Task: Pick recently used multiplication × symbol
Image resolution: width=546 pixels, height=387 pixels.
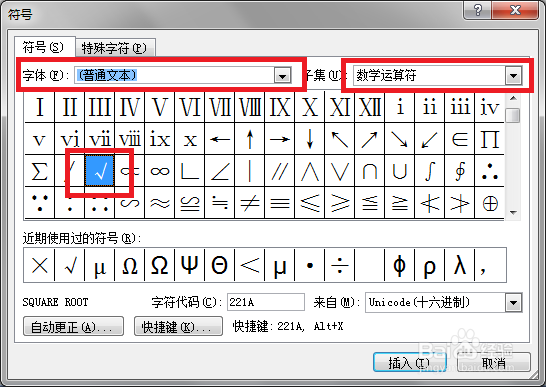Action: [39, 265]
